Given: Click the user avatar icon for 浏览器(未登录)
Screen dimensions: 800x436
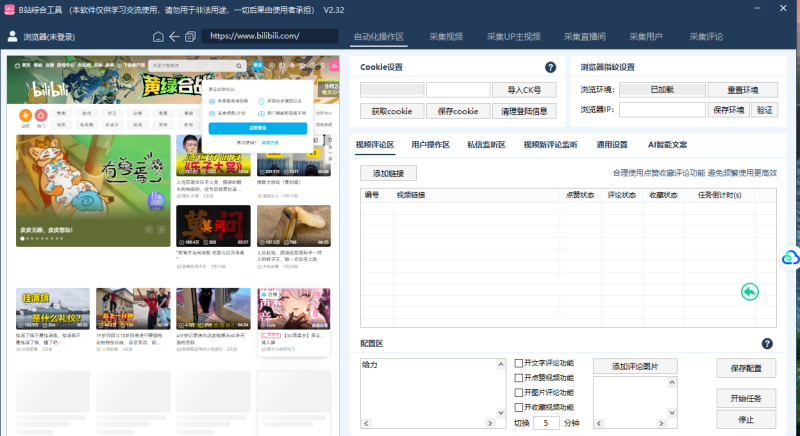Looking at the screenshot, I should 13,36.
